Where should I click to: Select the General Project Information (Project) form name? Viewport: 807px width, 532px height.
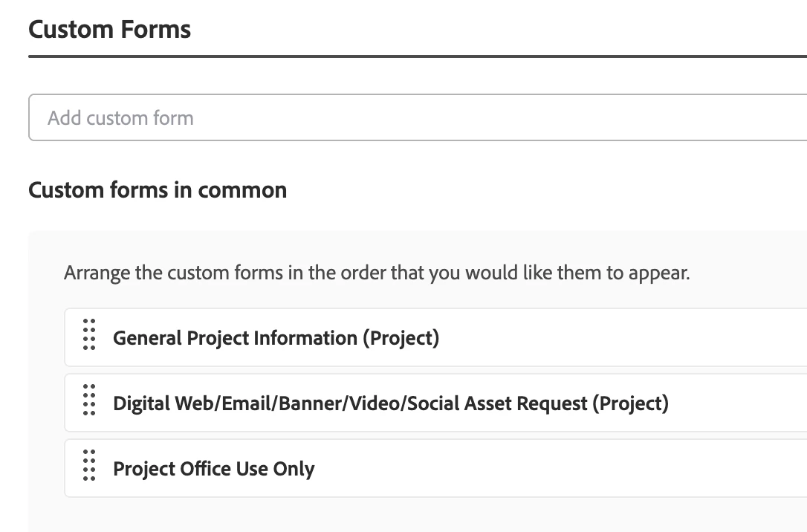[276, 338]
